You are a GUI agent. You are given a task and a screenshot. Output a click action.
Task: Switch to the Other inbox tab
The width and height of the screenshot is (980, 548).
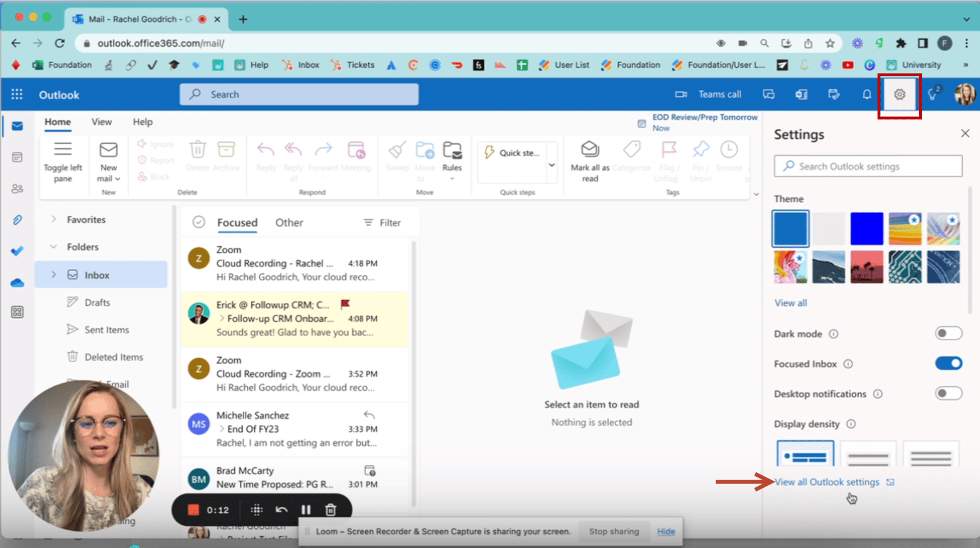(289, 222)
